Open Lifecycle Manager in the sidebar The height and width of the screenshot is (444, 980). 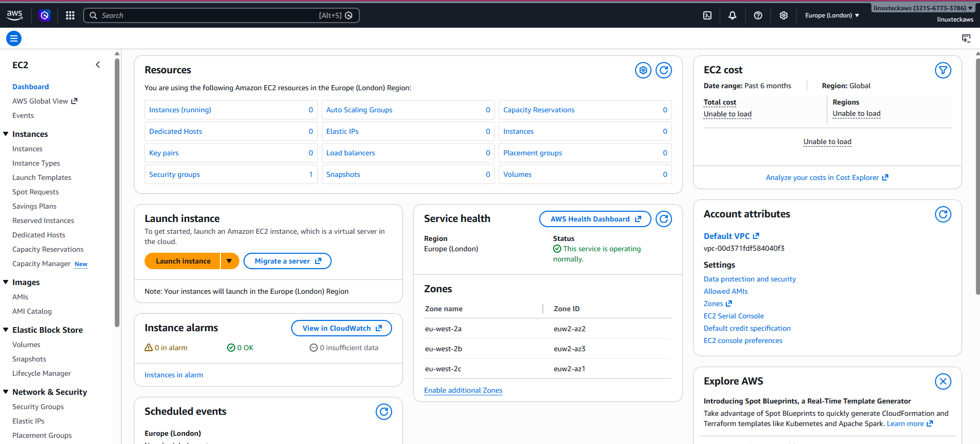42,373
